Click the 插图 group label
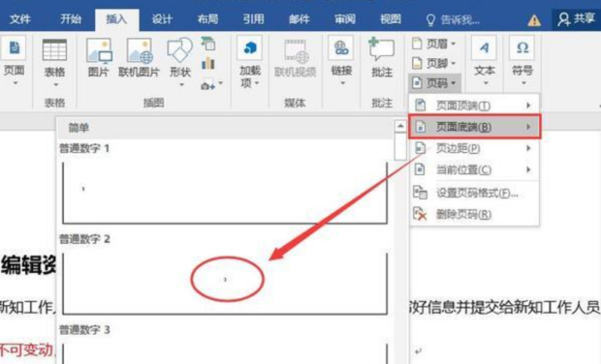 pyautogui.click(x=154, y=103)
